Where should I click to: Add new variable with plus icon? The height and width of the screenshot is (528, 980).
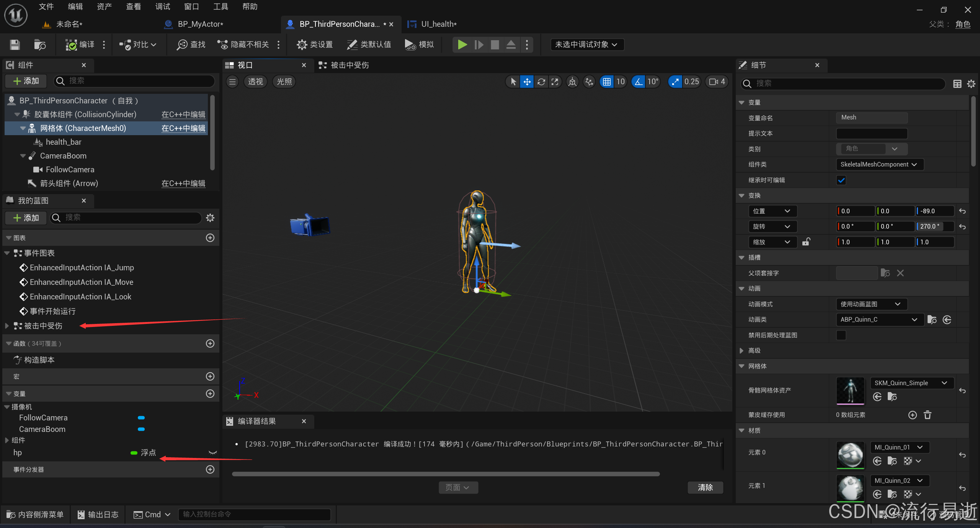210,394
